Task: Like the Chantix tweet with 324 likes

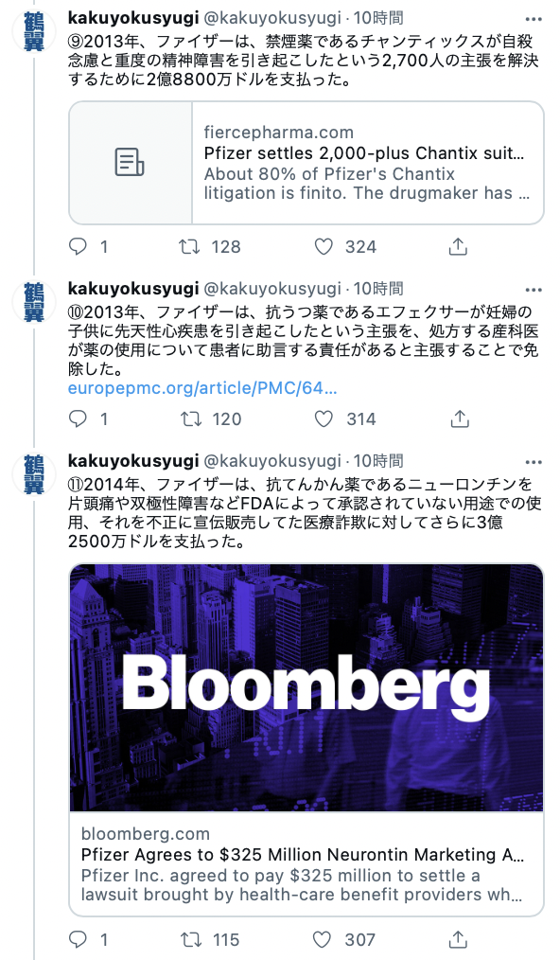Action: pyautogui.click(x=324, y=247)
